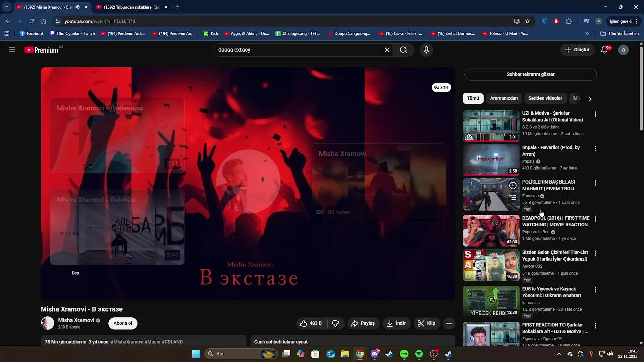Open DEADPOOL first time watching thumbnail
This screenshot has width=644, height=362.
491,230
